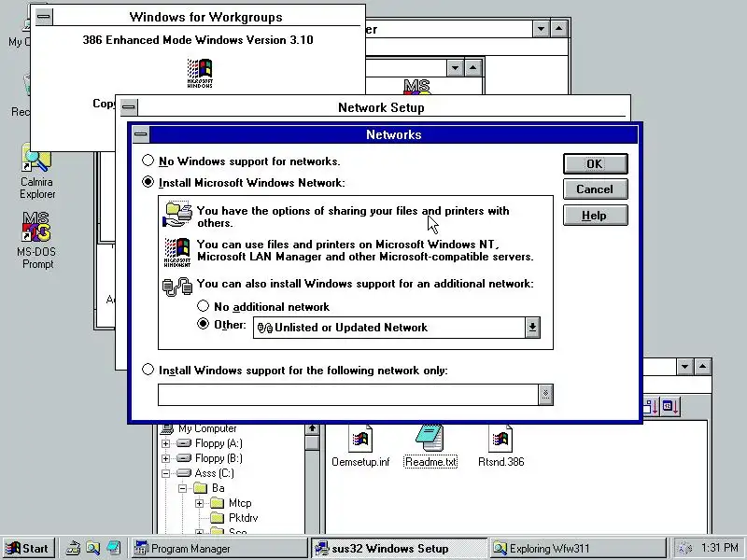Open the Start menu

pyautogui.click(x=28, y=549)
